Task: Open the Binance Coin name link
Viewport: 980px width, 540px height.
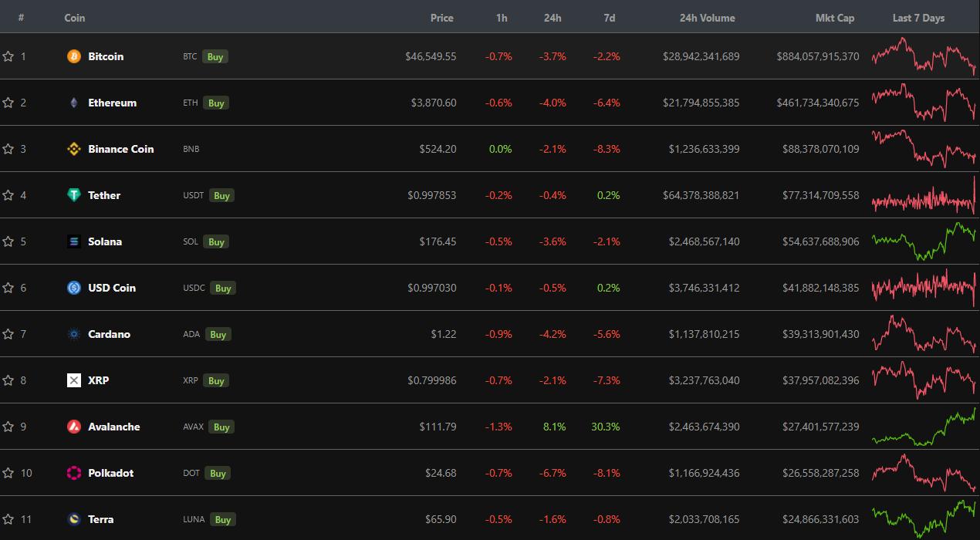Action: point(121,149)
